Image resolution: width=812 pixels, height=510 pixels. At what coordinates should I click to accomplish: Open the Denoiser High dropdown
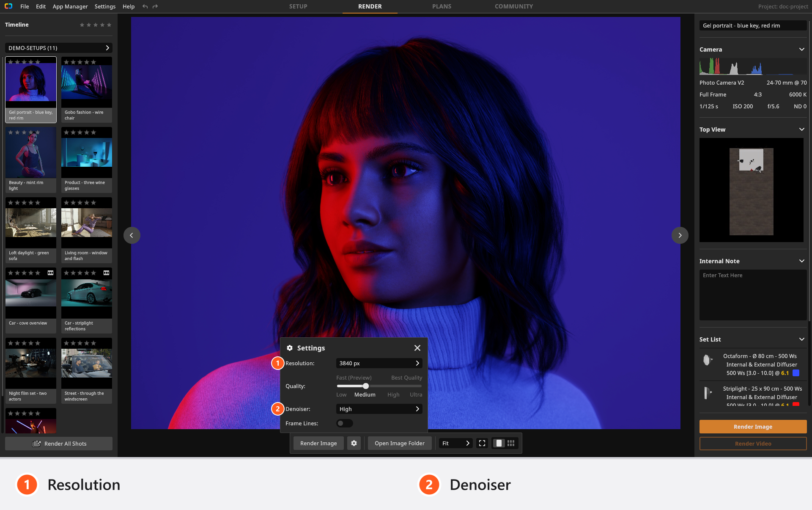tap(379, 409)
